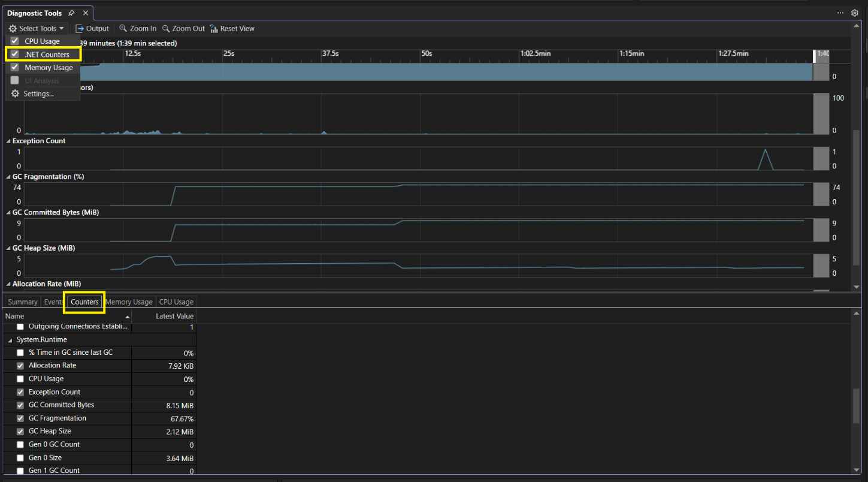Toggle the Memory Usage tool checkbox
Viewport: 868px width, 482px height.
15,67
